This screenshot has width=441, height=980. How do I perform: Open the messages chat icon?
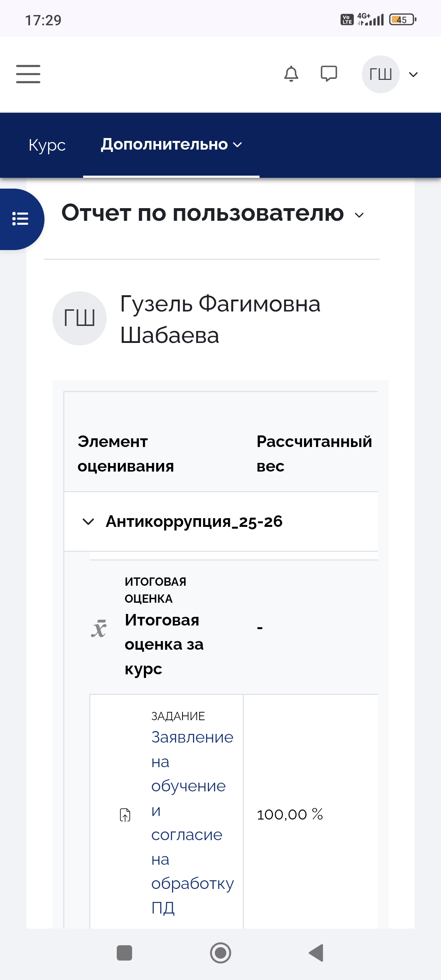click(329, 74)
